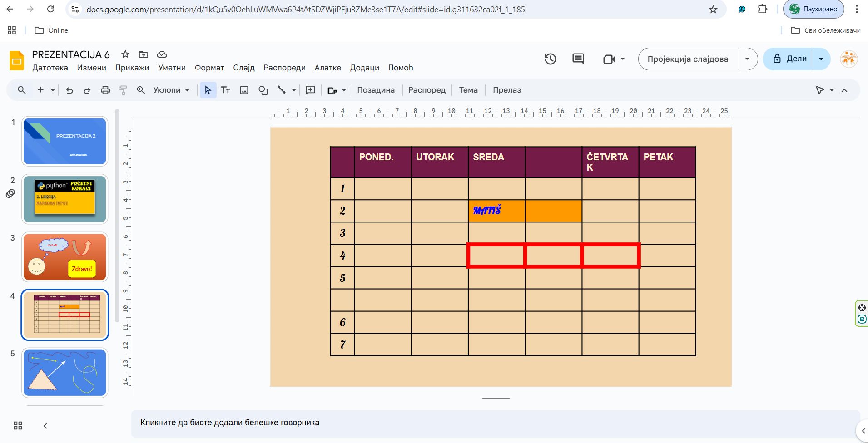
Task: Click the Insert image icon
Action: [244, 90]
